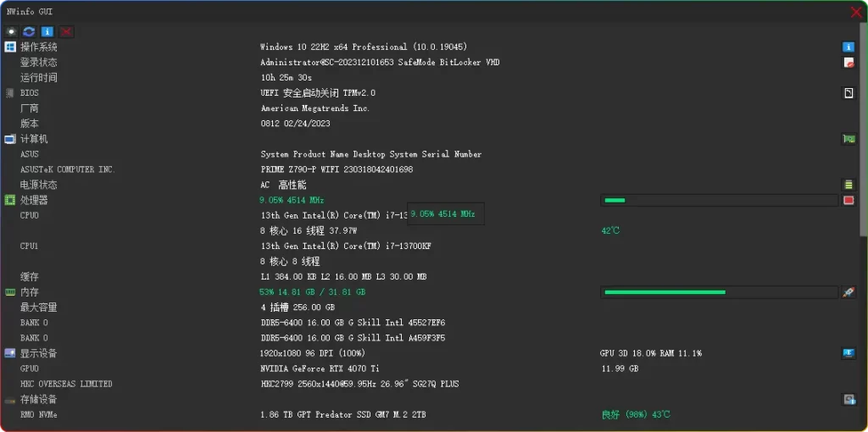
Task: Click the disk icon at end of 存储设备 row
Action: [x=848, y=399]
